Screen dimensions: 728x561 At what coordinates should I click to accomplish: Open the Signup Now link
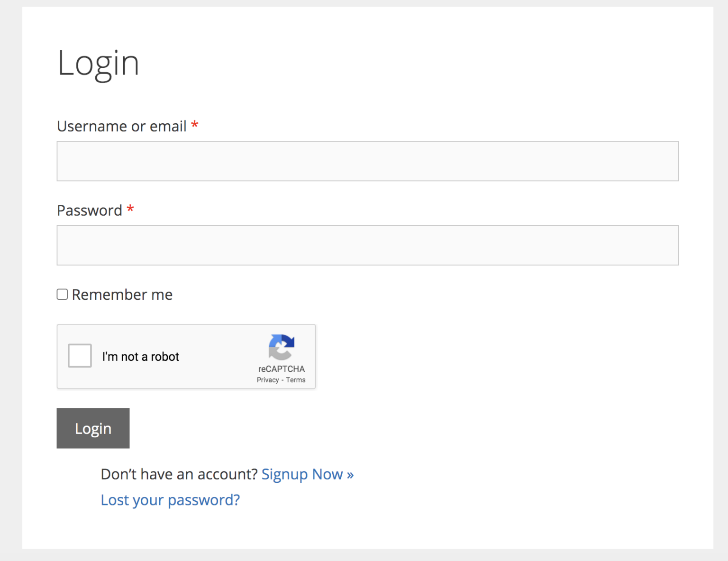click(x=307, y=474)
